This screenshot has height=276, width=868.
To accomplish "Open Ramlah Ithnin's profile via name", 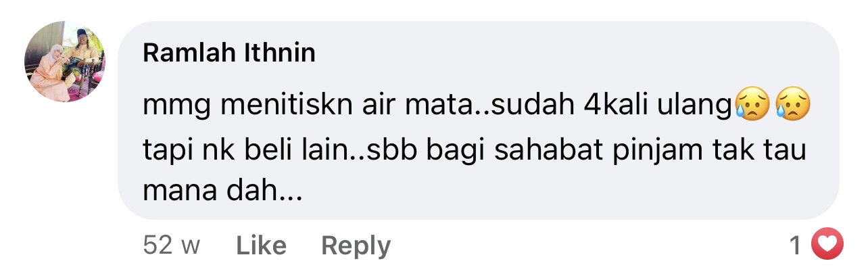I will tap(229, 53).
